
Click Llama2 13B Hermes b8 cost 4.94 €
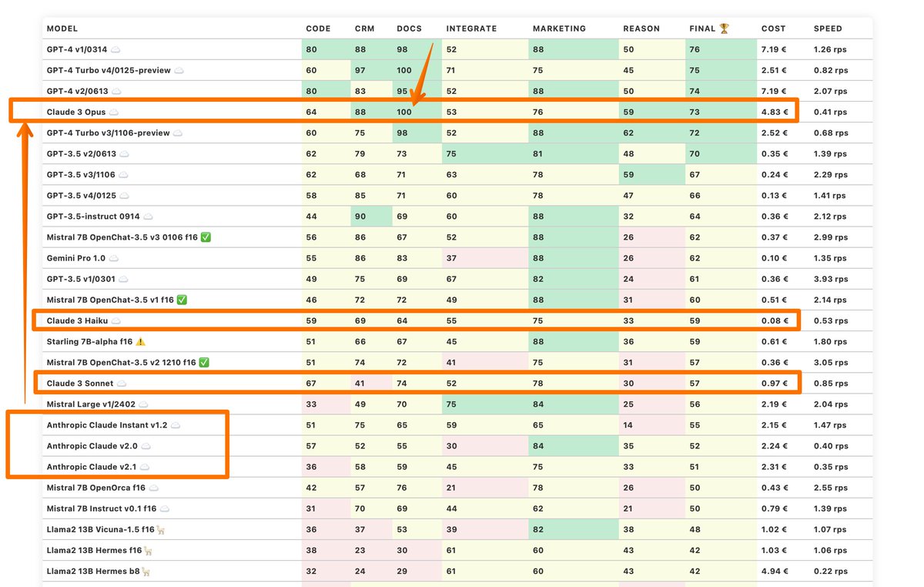tap(774, 571)
